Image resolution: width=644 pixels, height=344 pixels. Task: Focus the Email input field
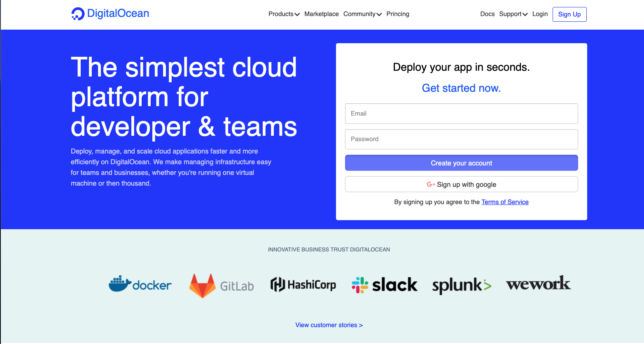462,114
